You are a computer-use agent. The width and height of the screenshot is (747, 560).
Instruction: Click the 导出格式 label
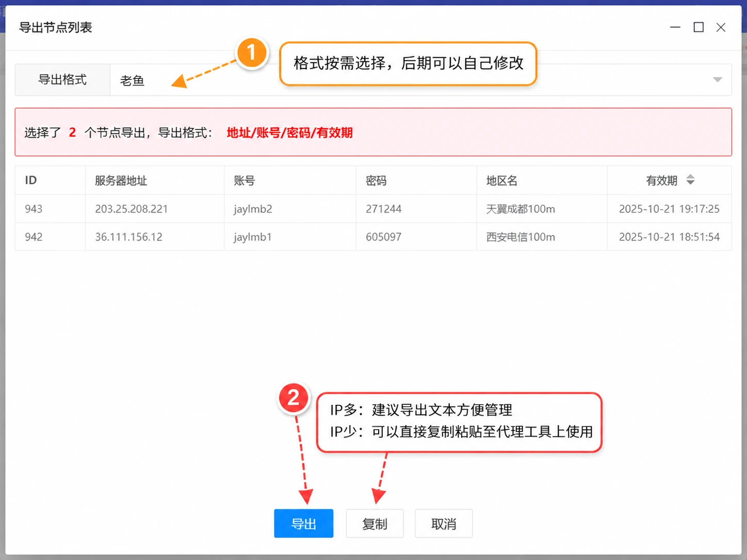(62, 80)
